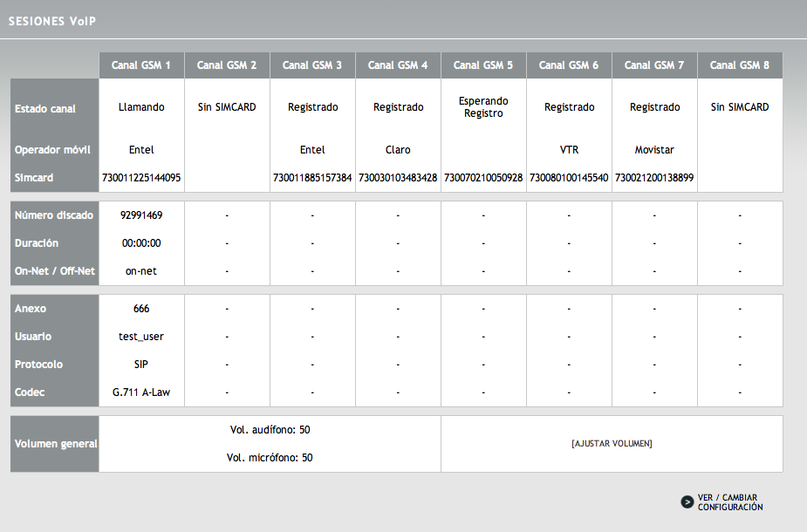Click the On-Net / Off-Net row label
Image resolution: width=807 pixels, height=532 pixels.
(55, 270)
